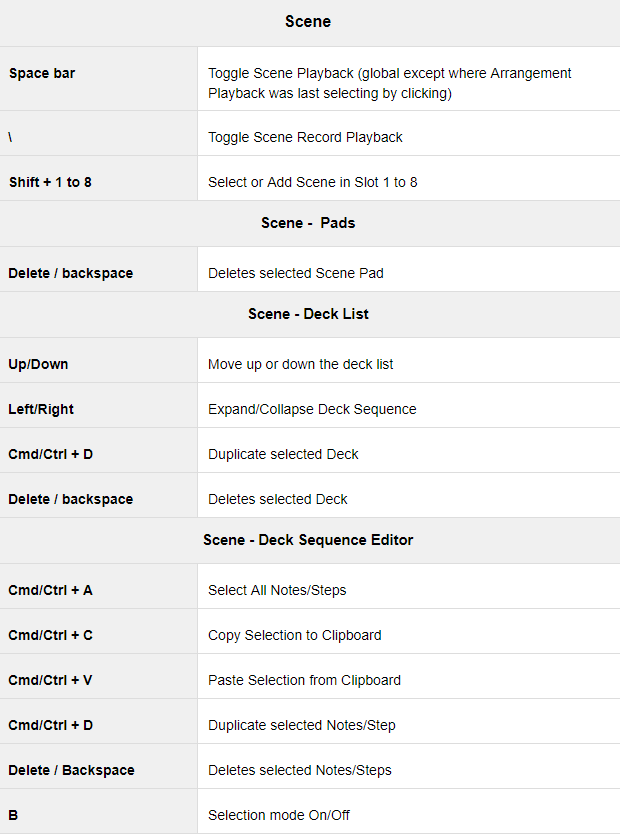Select the 'Paste Selection from Clipboard' description
The height and width of the screenshot is (835, 620).
[304, 681]
